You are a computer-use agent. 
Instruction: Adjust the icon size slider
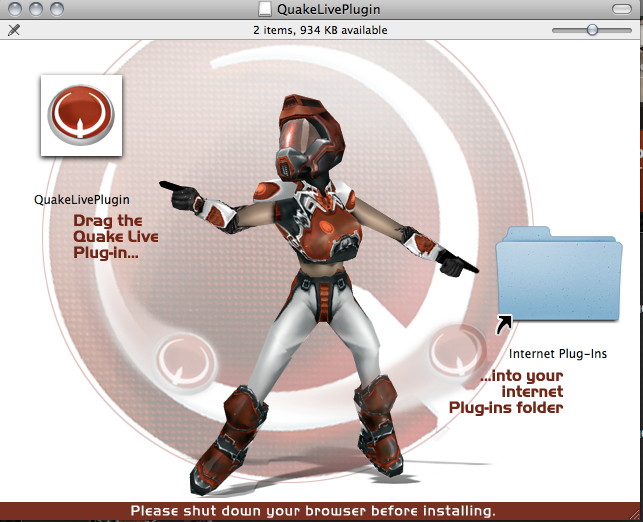pos(592,30)
